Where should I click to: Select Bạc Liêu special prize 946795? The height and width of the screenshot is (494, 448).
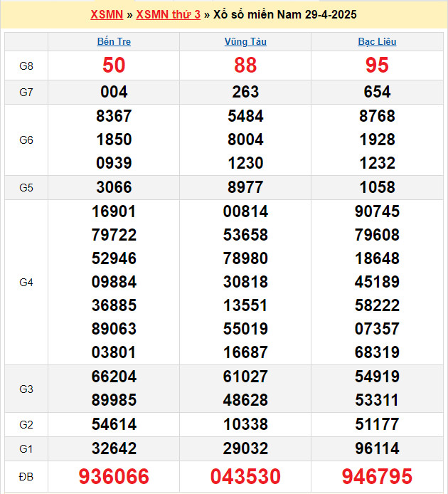tap(377, 476)
